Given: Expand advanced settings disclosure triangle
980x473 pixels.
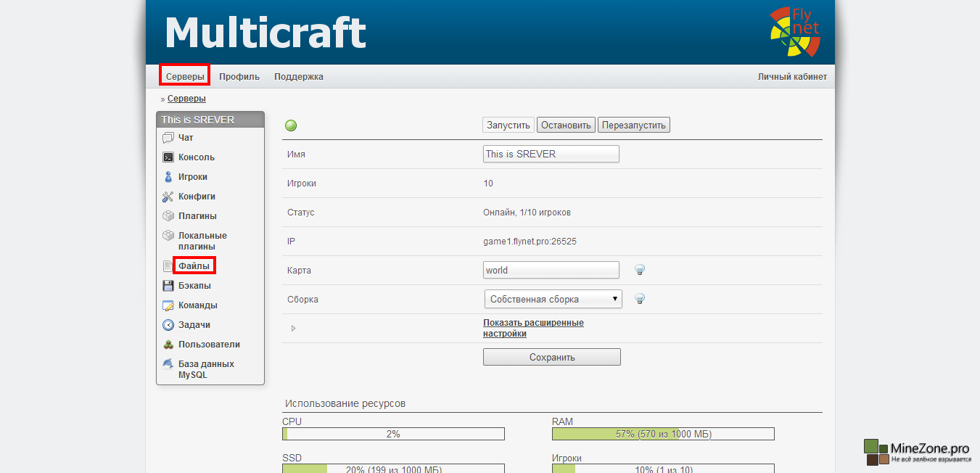Looking at the screenshot, I should point(293,329).
